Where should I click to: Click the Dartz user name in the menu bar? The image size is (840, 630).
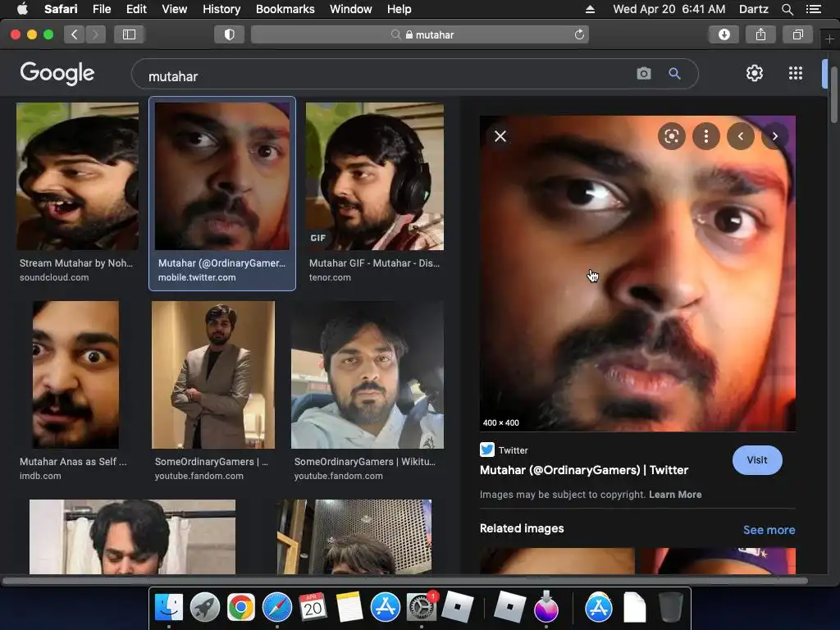753,9
